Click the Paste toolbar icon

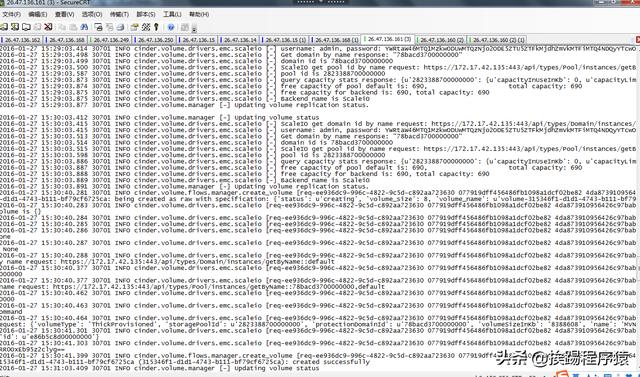(x=73, y=27)
